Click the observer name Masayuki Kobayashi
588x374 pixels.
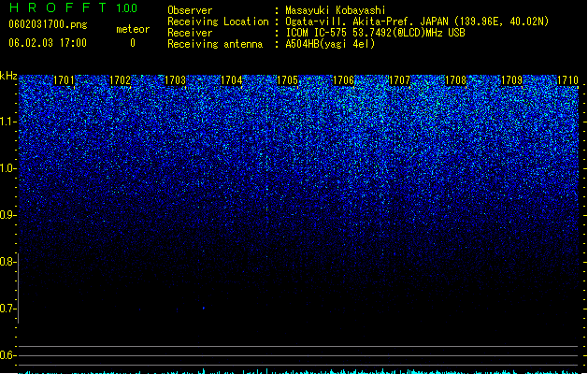336,10
